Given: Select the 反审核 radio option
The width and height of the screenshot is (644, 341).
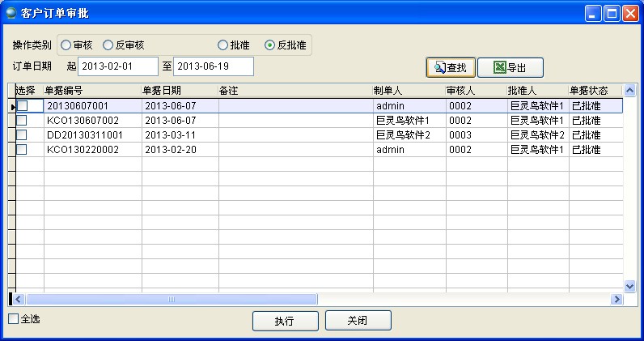Looking at the screenshot, I should tap(108, 45).
